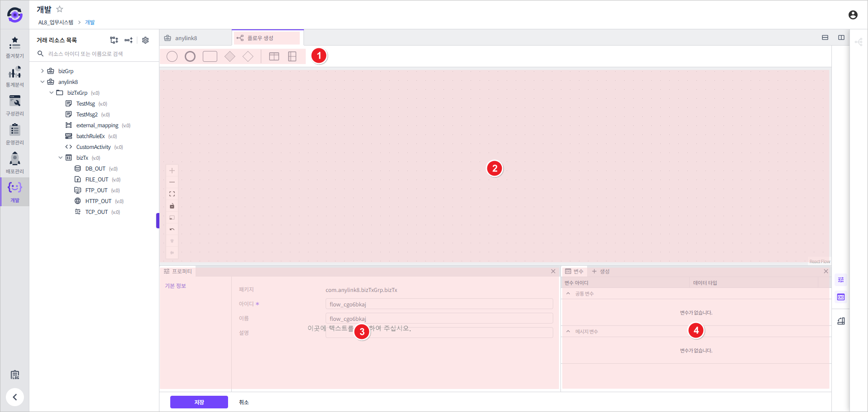Viewport: 868px width, 412px height.
Task: Open the 즐겨찾기 favorites sidebar menu
Action: pos(15,47)
